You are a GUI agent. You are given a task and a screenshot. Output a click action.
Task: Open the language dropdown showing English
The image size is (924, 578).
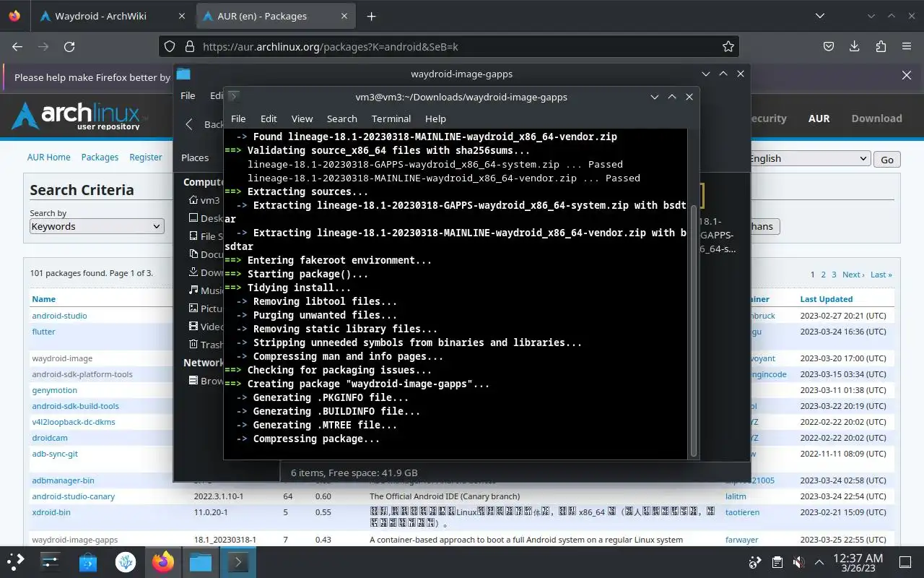click(808, 159)
